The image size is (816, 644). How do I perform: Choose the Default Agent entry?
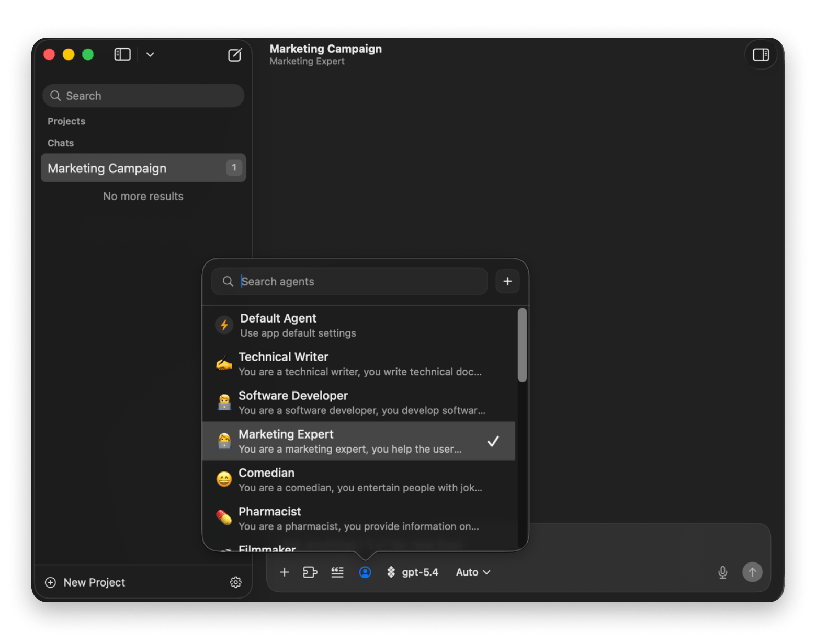coord(359,325)
